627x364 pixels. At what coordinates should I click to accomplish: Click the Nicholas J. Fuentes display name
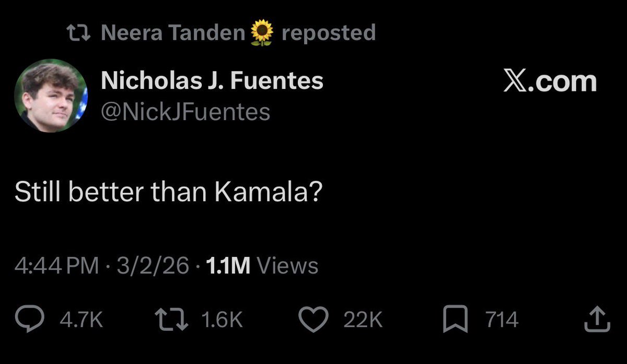click(x=212, y=81)
